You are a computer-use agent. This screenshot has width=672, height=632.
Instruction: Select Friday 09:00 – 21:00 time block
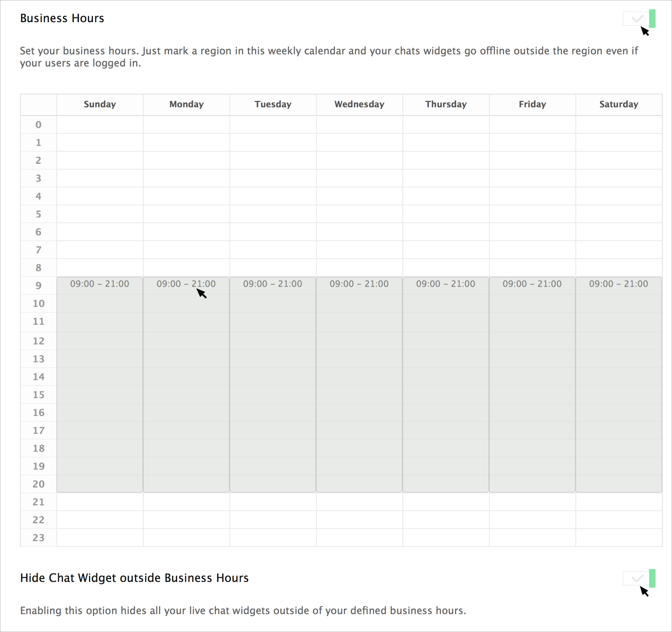pyautogui.click(x=532, y=384)
